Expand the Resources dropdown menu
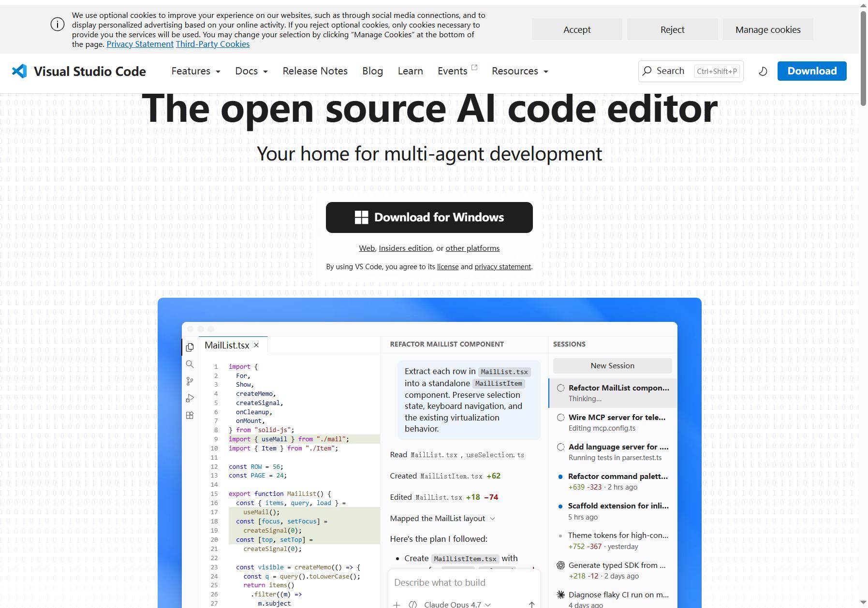The image size is (868, 608). point(520,71)
